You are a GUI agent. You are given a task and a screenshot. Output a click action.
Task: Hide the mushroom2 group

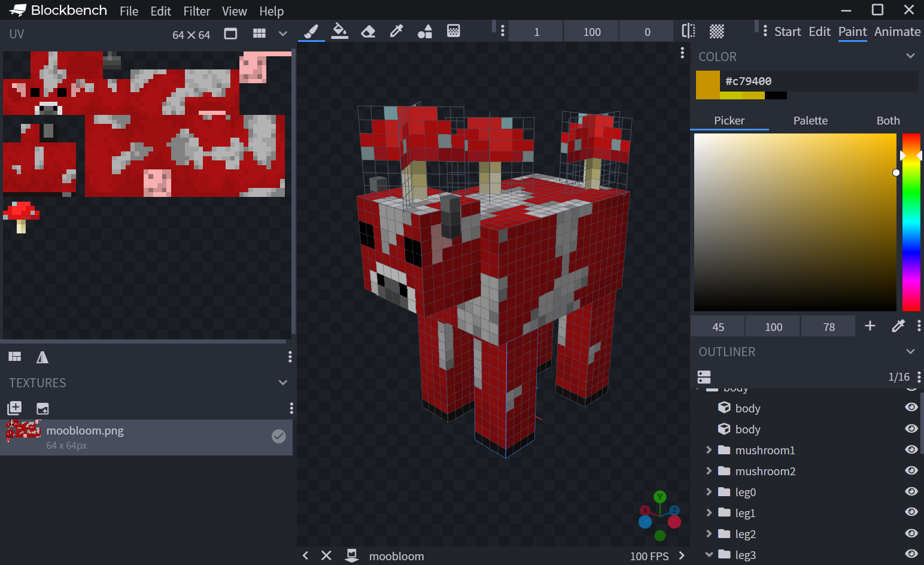(x=911, y=470)
